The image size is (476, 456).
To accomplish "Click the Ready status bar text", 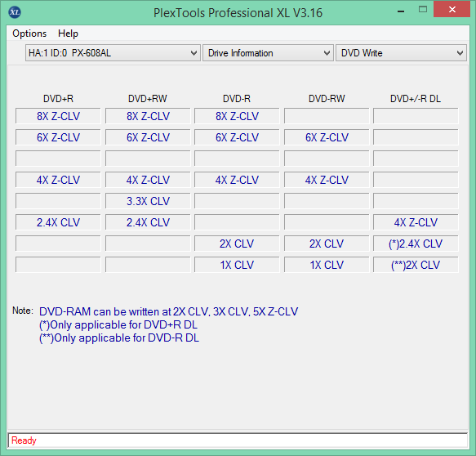I will 24,440.
